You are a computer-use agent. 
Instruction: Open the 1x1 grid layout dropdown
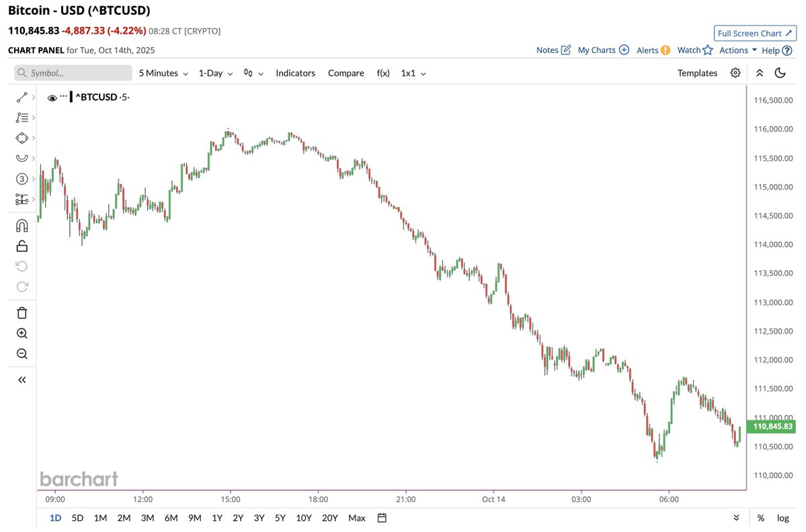click(413, 73)
